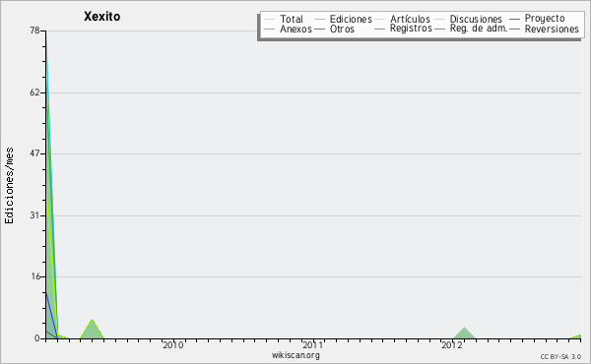Click the 78 y-axis value

(x=34, y=30)
